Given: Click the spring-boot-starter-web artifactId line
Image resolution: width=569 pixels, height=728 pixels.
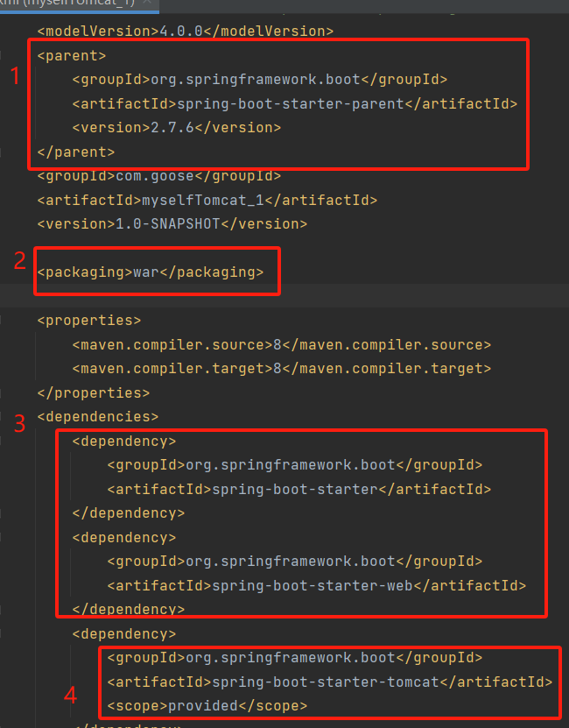Looking at the screenshot, I should pos(317,585).
